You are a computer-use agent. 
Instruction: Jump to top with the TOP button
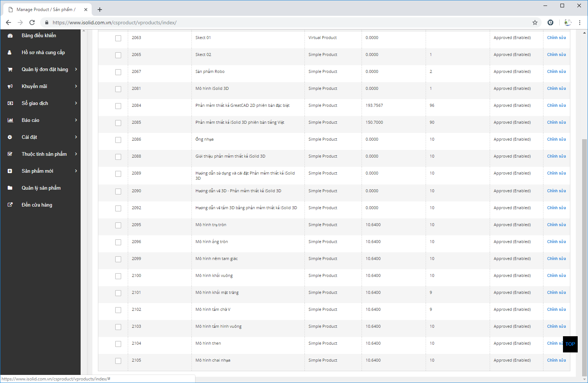coord(570,344)
